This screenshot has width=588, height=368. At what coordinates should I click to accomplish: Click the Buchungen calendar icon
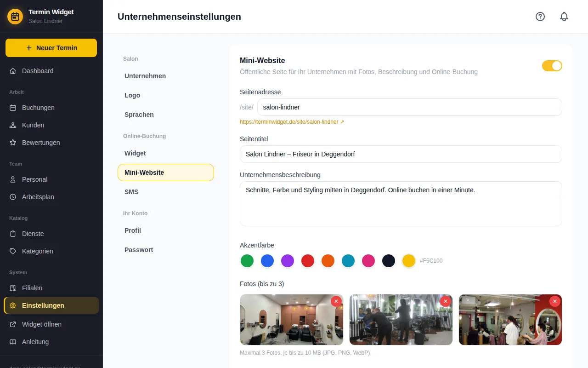[13, 108]
